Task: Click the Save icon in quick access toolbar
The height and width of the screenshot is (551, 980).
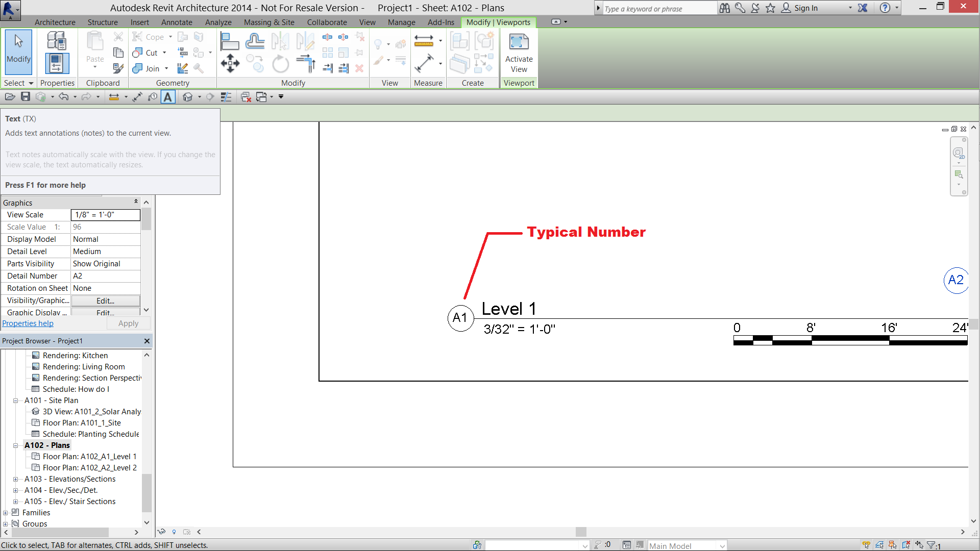Action: click(x=26, y=97)
